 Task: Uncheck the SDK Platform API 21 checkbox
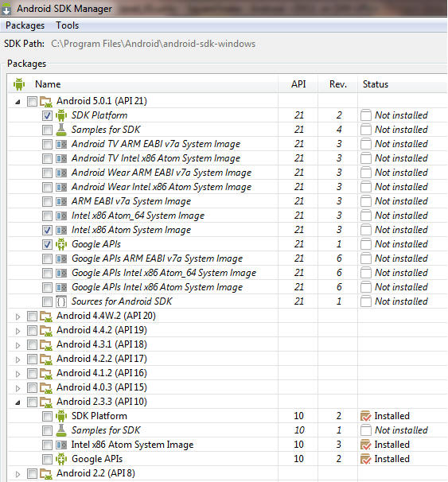47,115
